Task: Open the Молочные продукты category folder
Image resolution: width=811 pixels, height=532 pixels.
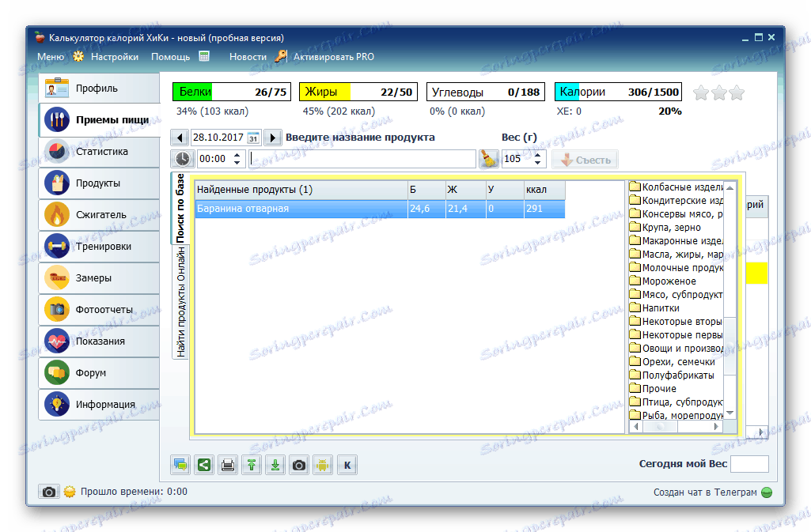Action: click(x=676, y=267)
